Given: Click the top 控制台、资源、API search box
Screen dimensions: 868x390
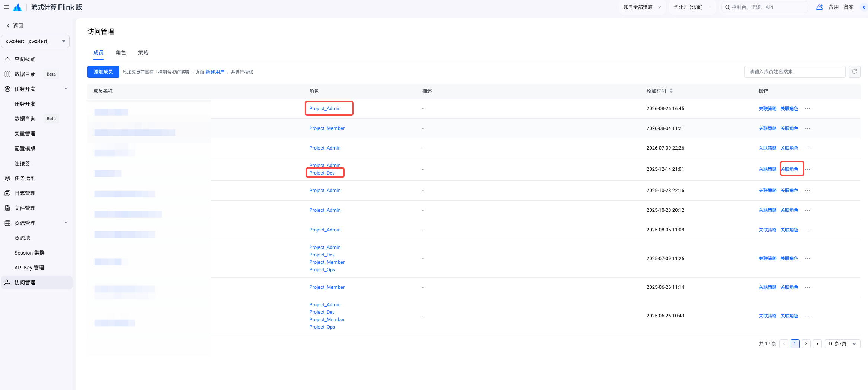Looking at the screenshot, I should tap(765, 7).
